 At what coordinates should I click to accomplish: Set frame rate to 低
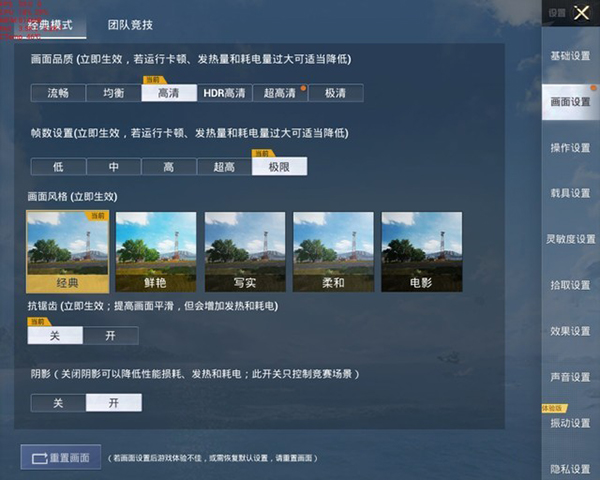[58, 167]
